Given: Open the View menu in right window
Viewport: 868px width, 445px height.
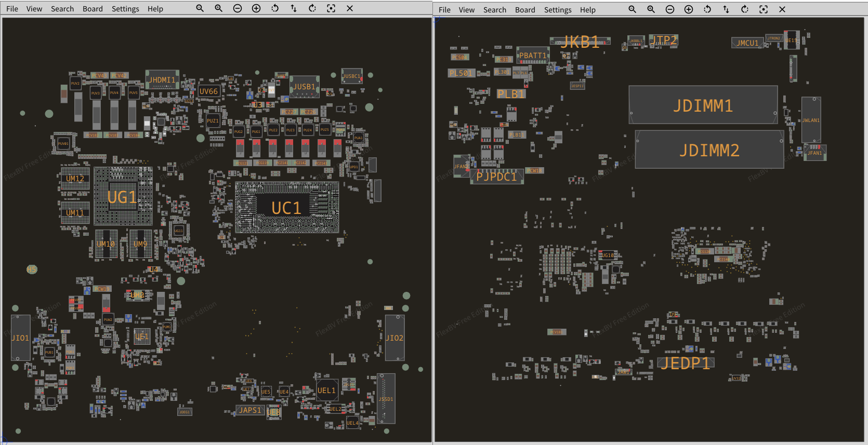Looking at the screenshot, I should click(466, 10).
